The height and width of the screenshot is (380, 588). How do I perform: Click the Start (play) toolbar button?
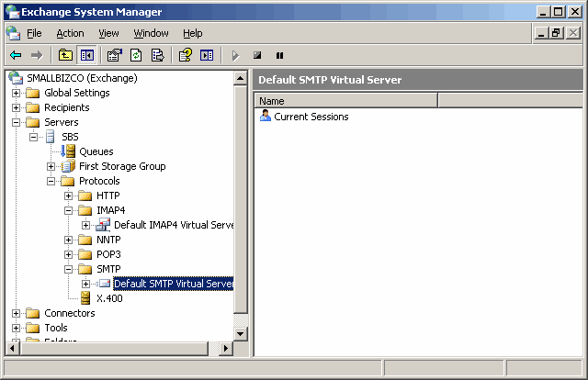(235, 55)
